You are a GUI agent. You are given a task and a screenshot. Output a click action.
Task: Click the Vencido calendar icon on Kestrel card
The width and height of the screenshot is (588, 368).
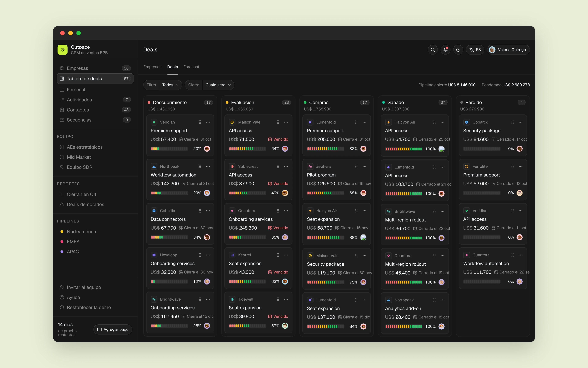pyautogui.click(x=270, y=272)
